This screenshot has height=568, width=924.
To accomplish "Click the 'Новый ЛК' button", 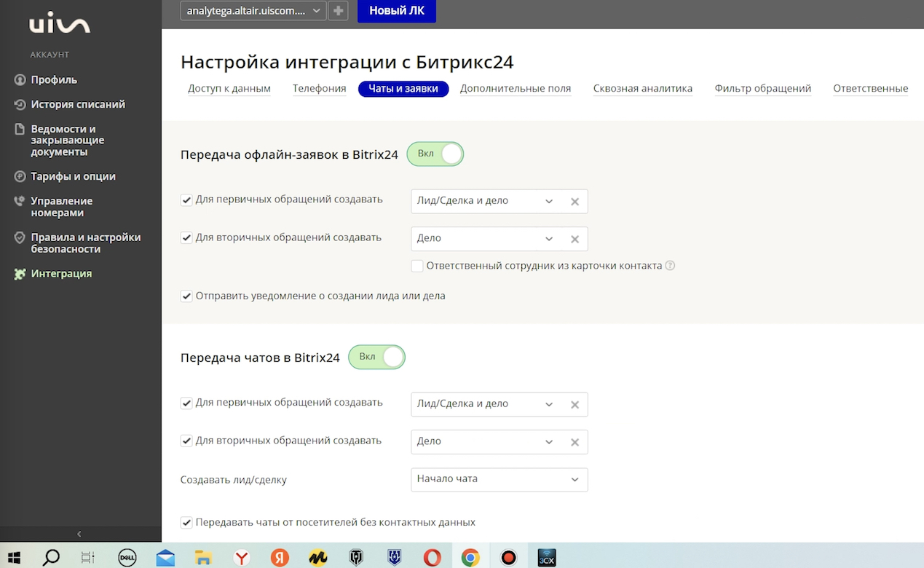I will [396, 11].
